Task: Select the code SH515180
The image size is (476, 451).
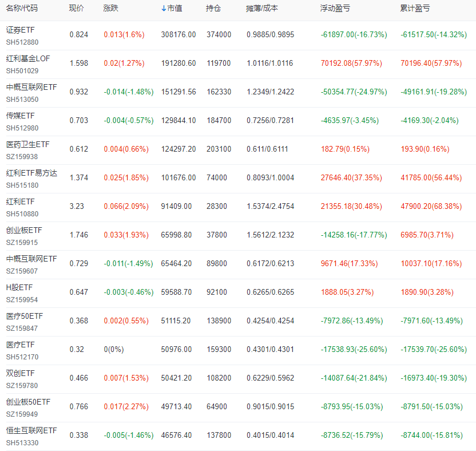Action: [x=22, y=185]
